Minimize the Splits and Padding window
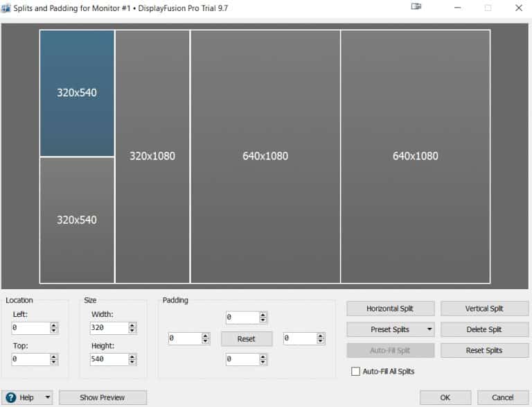Viewport: 532px width, 407px height. [458, 8]
